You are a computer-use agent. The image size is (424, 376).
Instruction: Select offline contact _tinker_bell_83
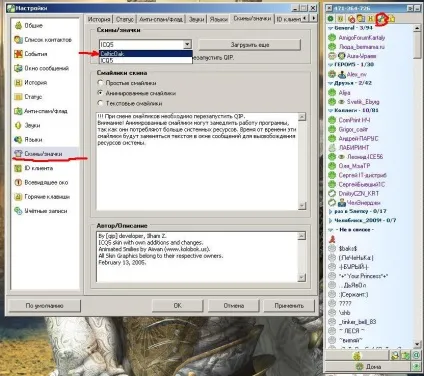(357, 322)
